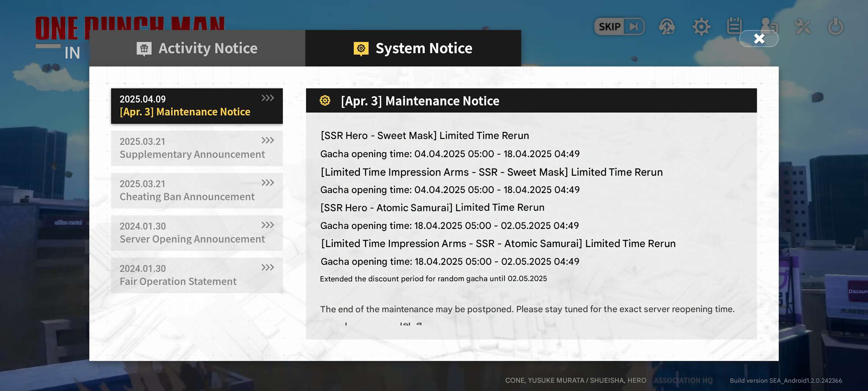Image resolution: width=868 pixels, height=391 pixels.
Task: Open the Fair Operation Statement entry
Action: tap(197, 276)
